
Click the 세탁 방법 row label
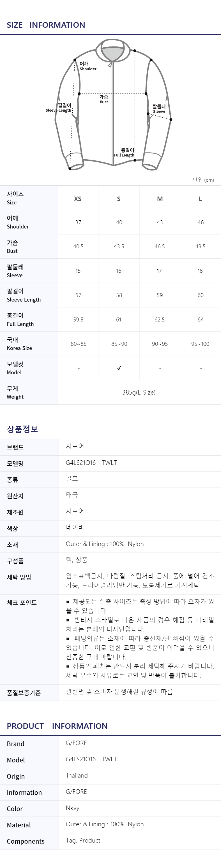coord(19,577)
